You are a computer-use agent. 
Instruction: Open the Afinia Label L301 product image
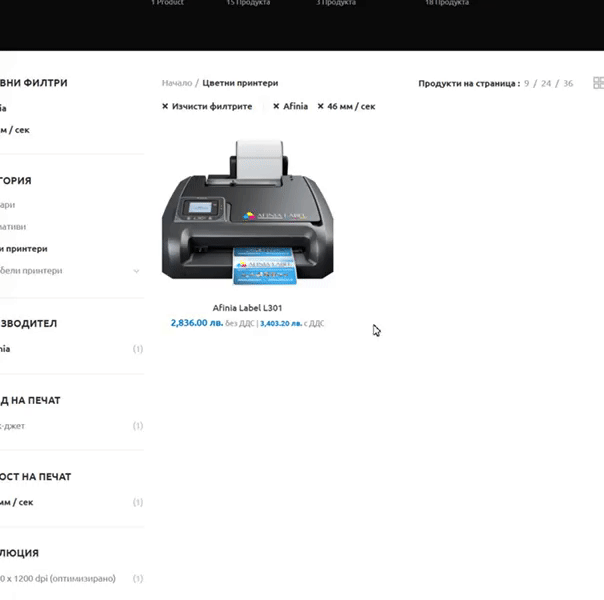coord(247,213)
